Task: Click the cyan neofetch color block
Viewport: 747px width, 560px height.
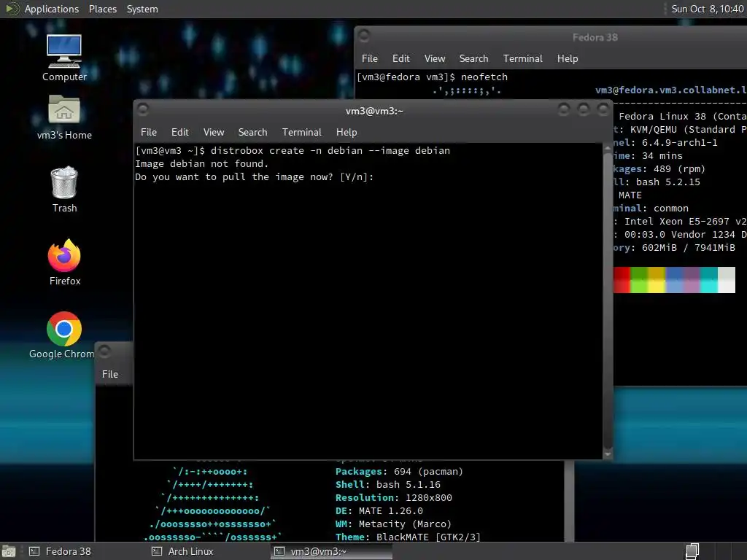Action: (709, 280)
